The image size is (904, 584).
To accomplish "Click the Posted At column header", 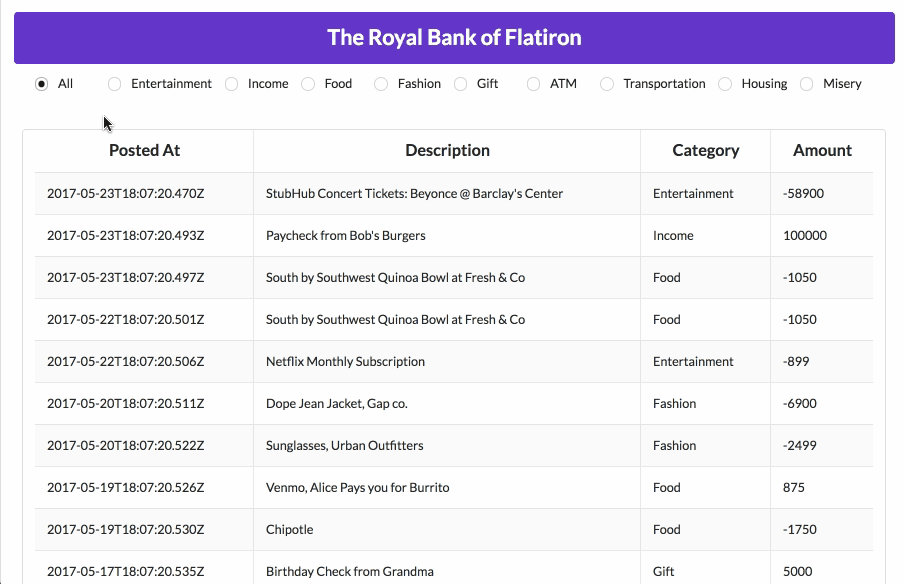I will [144, 151].
